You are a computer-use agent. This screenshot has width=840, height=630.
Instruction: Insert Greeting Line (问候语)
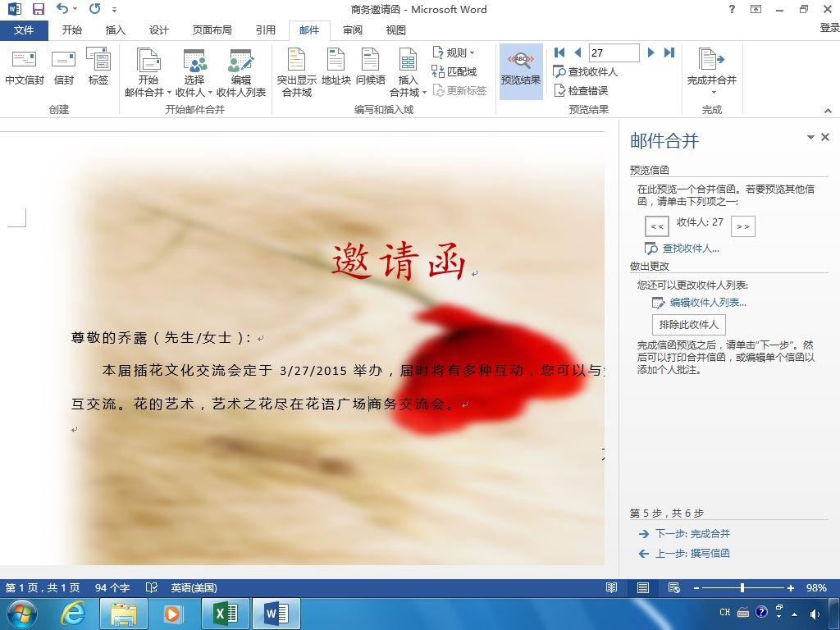[370, 68]
